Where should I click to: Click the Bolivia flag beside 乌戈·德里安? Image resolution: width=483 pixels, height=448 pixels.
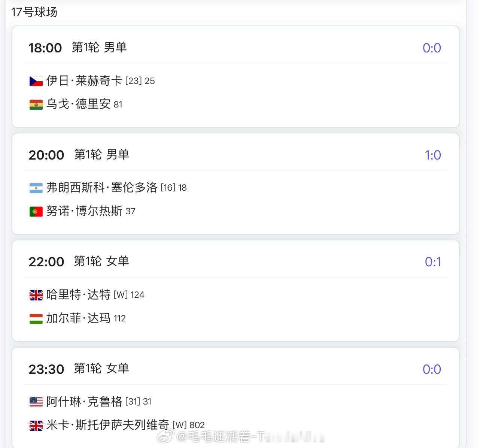pyautogui.click(x=36, y=105)
